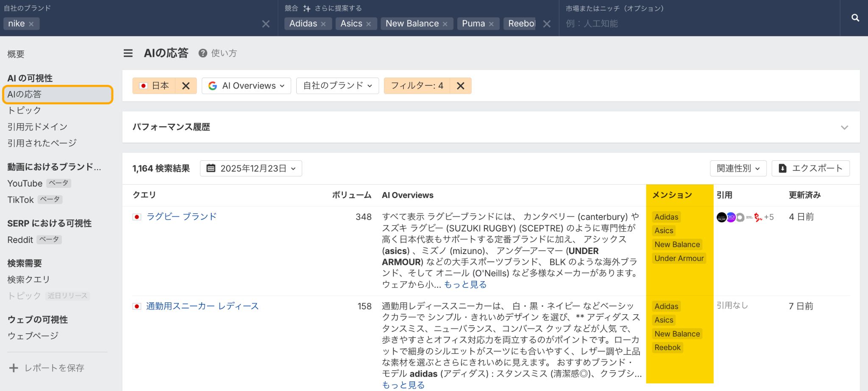The height and width of the screenshot is (391, 868).
Task: Click the search magnifier icon
Action: (855, 18)
